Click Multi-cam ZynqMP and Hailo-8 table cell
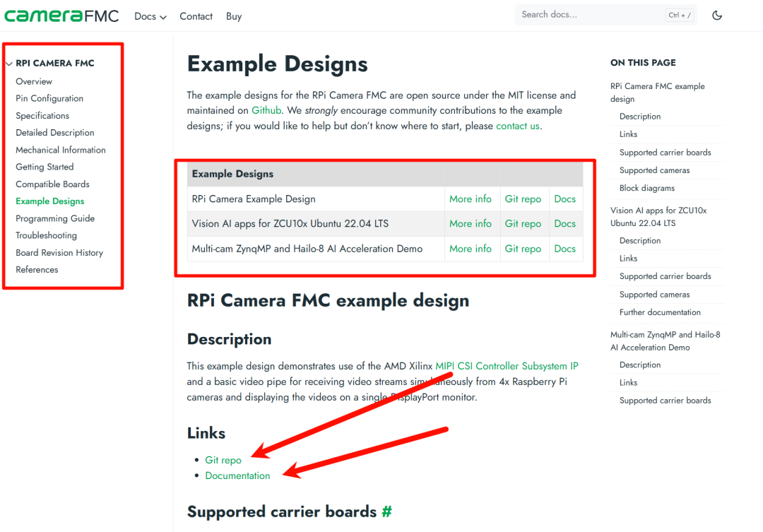This screenshot has width=763, height=532. (316, 249)
